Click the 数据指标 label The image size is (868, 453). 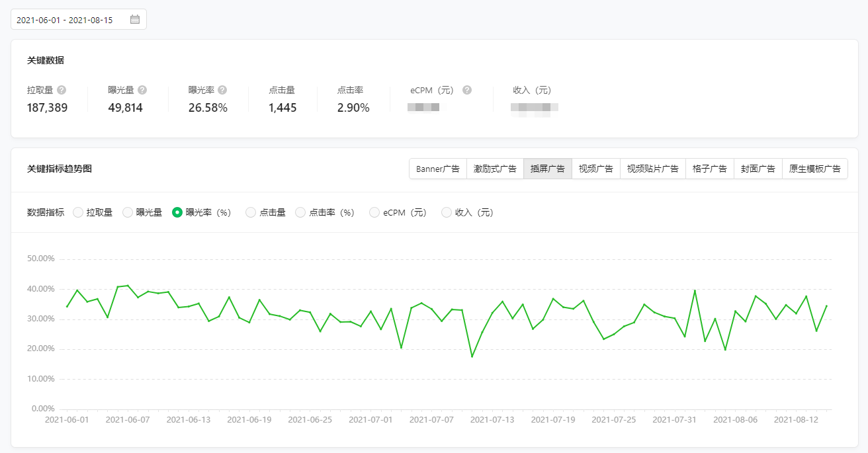(46, 212)
